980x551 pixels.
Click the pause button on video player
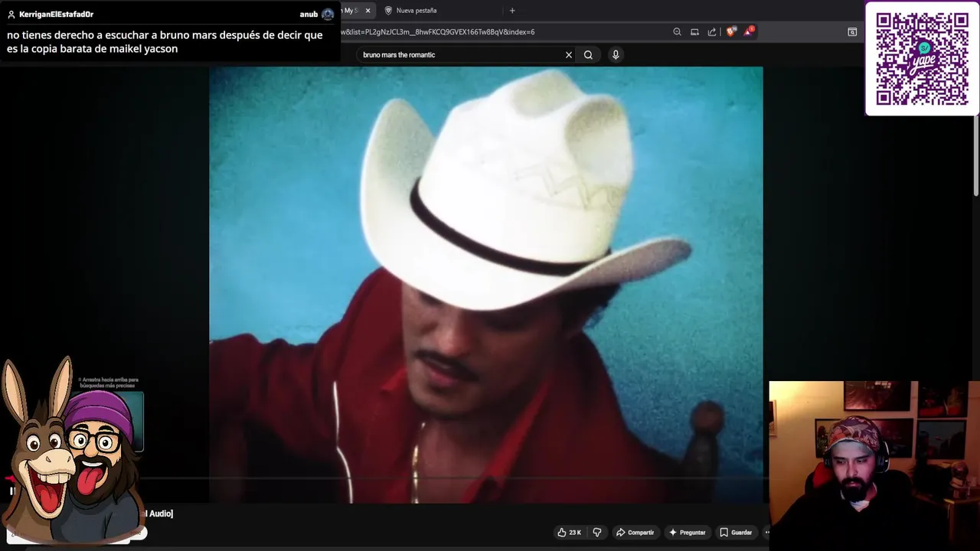coord(12,491)
